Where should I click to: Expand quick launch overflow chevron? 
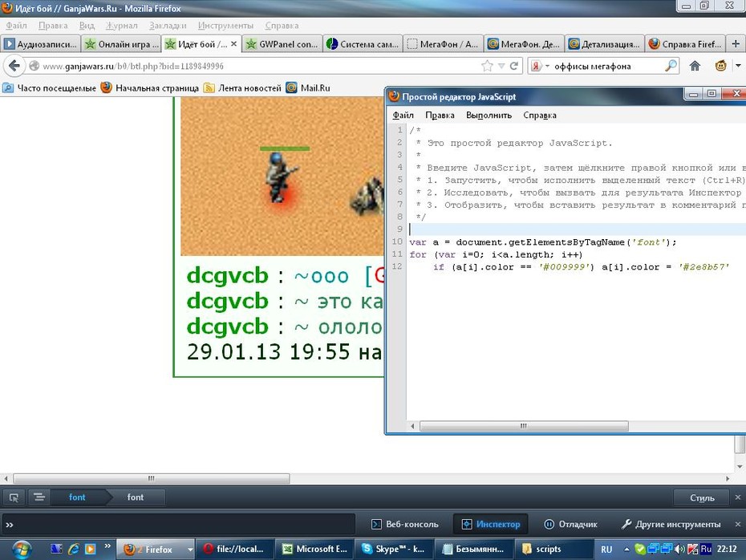[107, 546]
